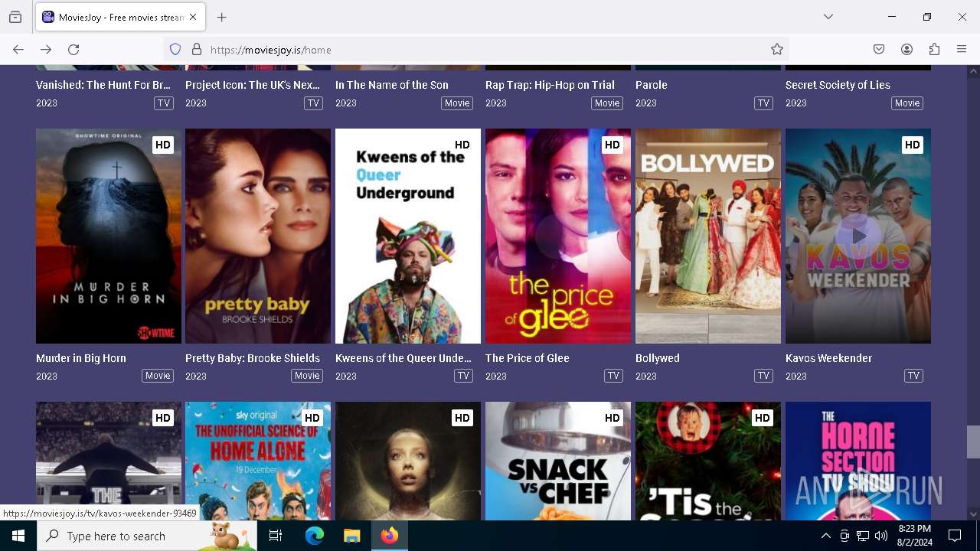Viewport: 980px width, 551px height.
Task: Open the Firefox hamburger menu
Action: pos(962,50)
